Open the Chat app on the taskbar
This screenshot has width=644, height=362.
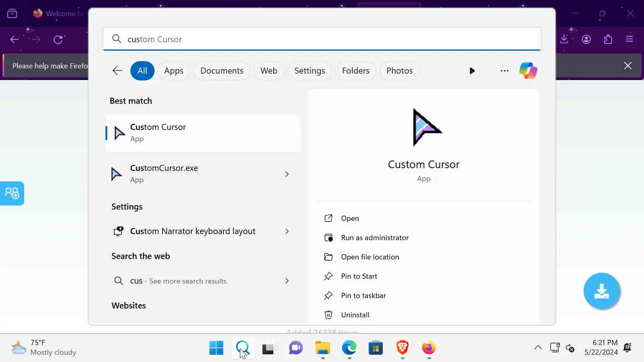click(296, 348)
